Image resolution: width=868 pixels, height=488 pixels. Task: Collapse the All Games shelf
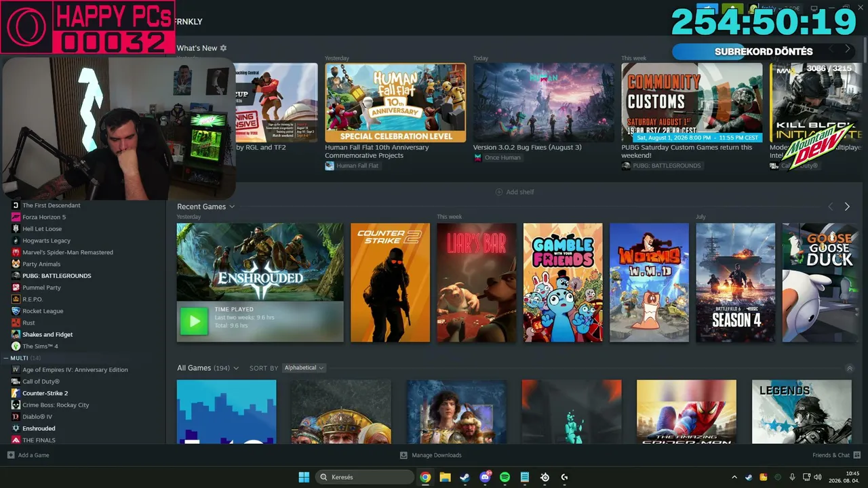coord(850,368)
